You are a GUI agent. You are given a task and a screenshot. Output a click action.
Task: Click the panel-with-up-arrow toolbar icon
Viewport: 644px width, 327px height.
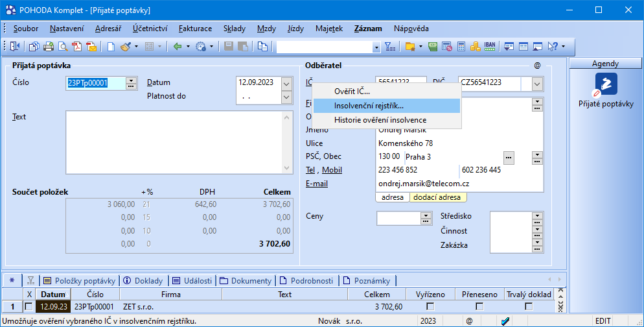[538, 47]
